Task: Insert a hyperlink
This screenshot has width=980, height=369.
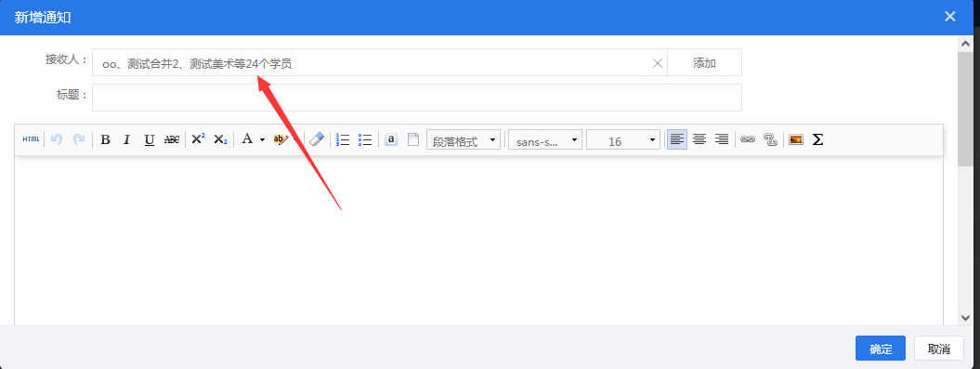Action: click(748, 139)
